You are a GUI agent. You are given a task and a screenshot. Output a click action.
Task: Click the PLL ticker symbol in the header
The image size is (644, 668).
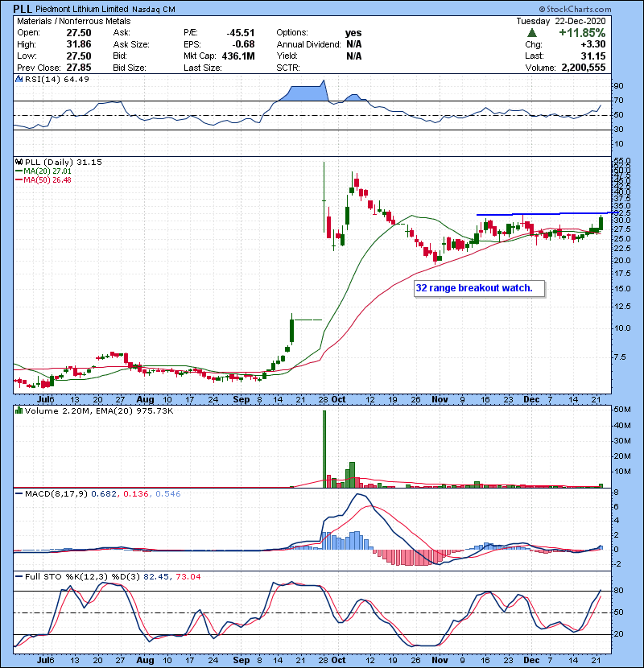[x=23, y=9]
